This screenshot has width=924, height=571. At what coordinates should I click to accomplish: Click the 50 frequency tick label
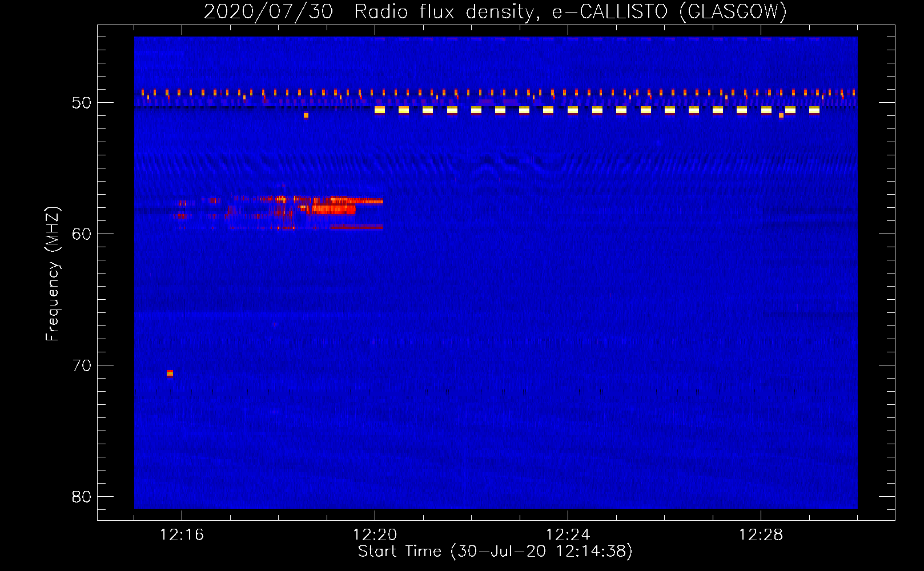[82, 103]
